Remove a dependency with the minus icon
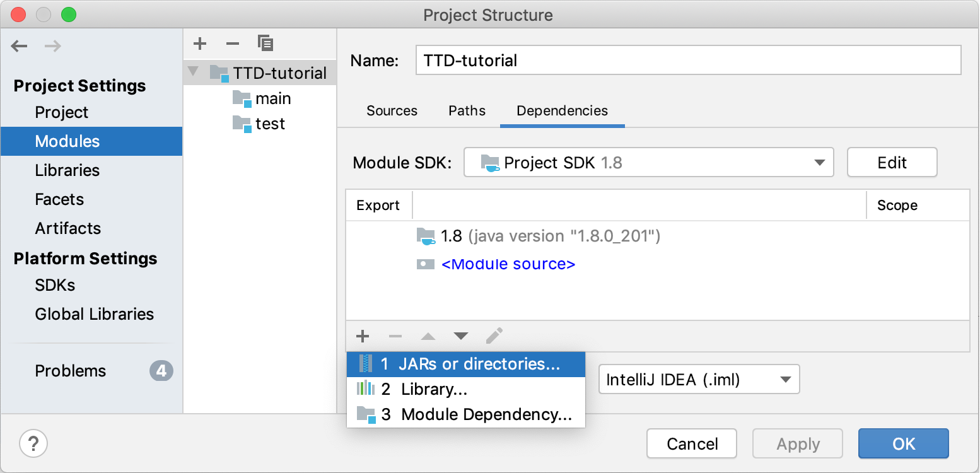This screenshot has width=980, height=473. point(395,336)
